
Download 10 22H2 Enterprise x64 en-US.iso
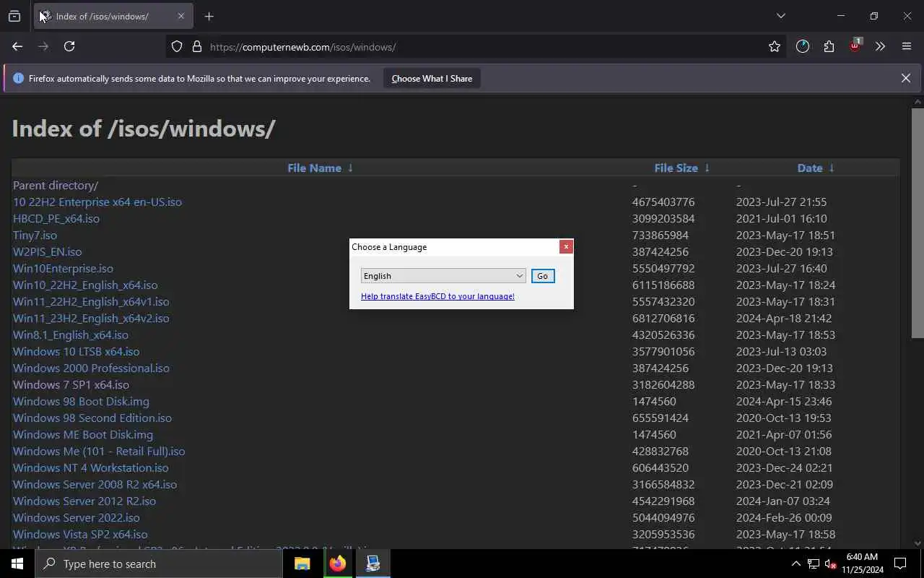[x=97, y=202]
